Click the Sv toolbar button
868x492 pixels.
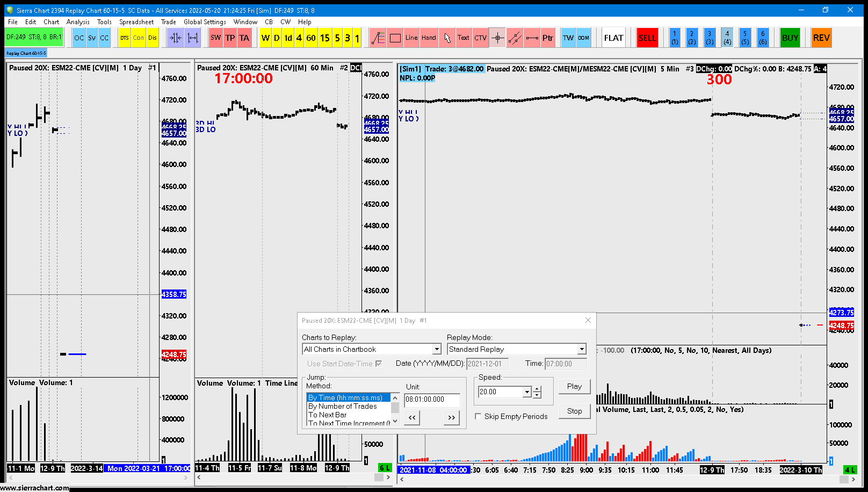coord(92,38)
